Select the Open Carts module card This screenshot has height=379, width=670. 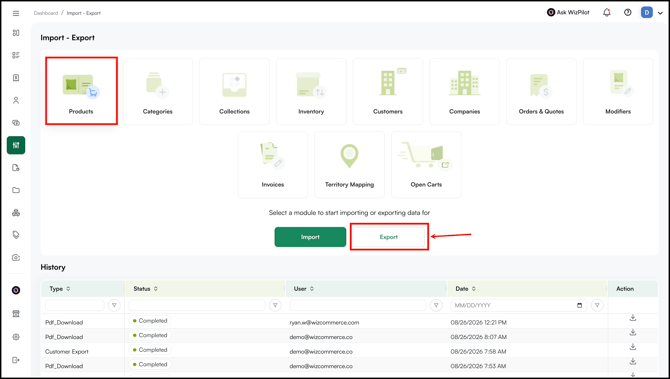(426, 165)
